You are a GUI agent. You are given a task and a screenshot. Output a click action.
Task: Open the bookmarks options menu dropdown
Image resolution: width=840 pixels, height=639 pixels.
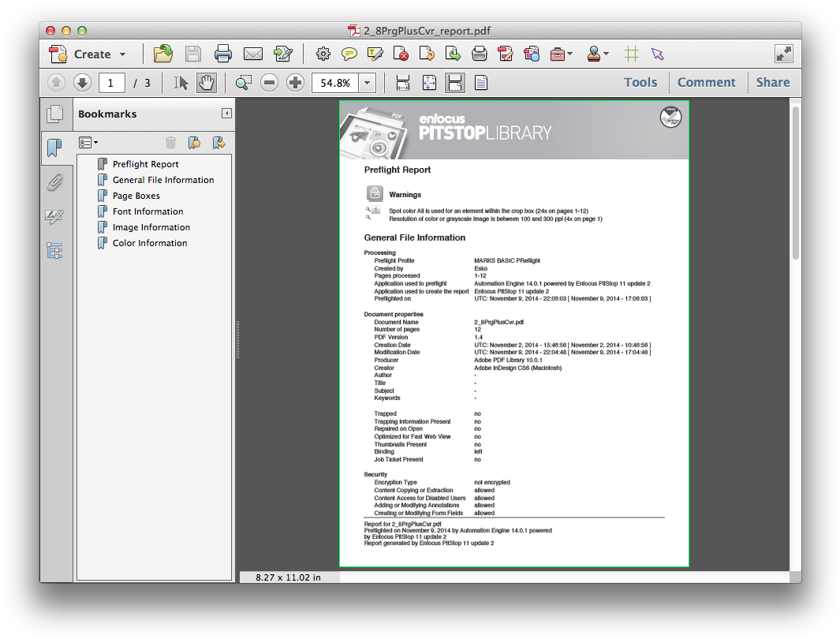88,143
